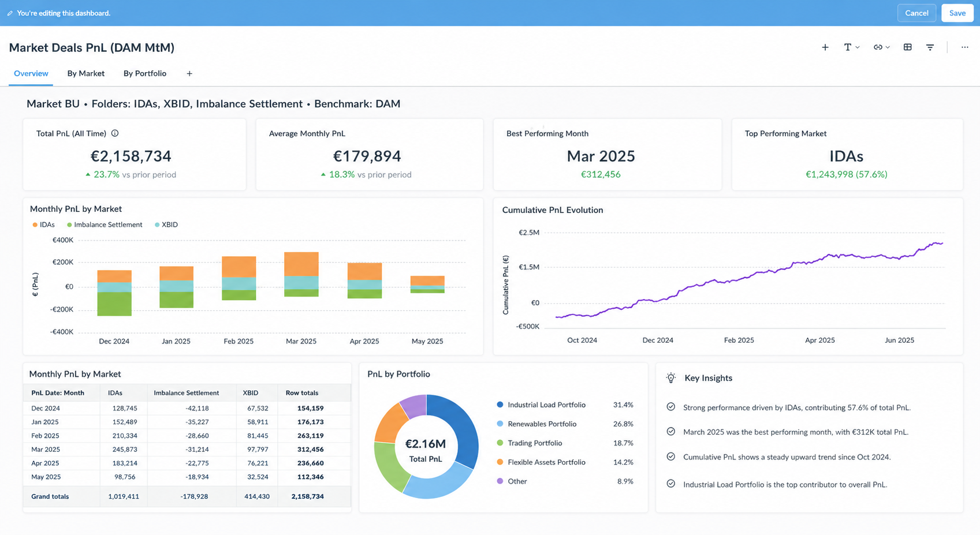The height and width of the screenshot is (535, 980).
Task: Expand the link card dropdown
Action: coord(881,47)
